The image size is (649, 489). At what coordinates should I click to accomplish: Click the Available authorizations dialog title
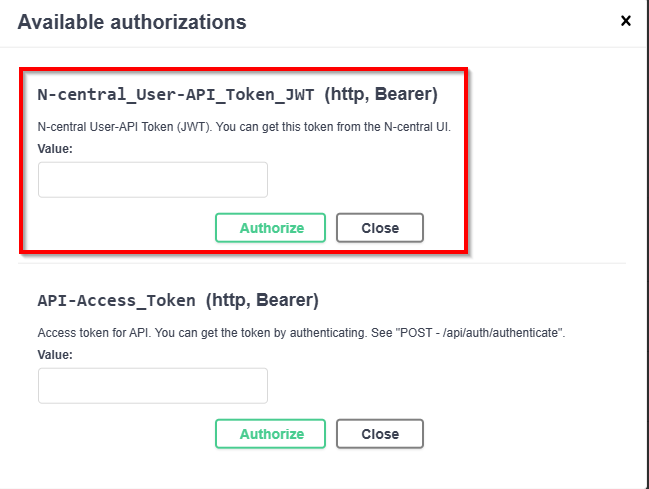(x=132, y=21)
